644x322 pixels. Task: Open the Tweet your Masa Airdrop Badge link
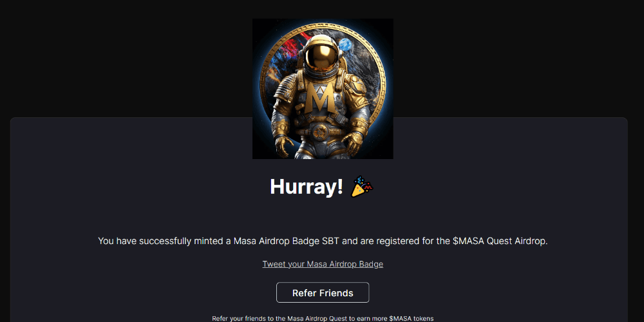tap(323, 263)
